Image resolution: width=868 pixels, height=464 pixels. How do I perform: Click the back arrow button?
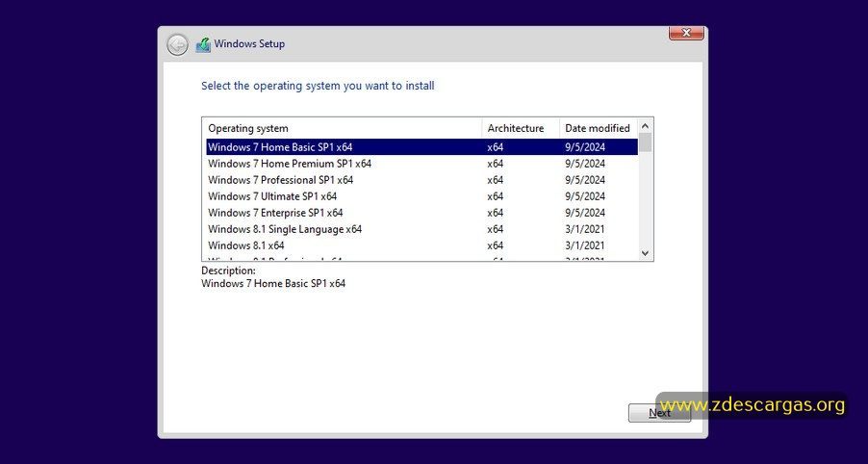pos(177,45)
